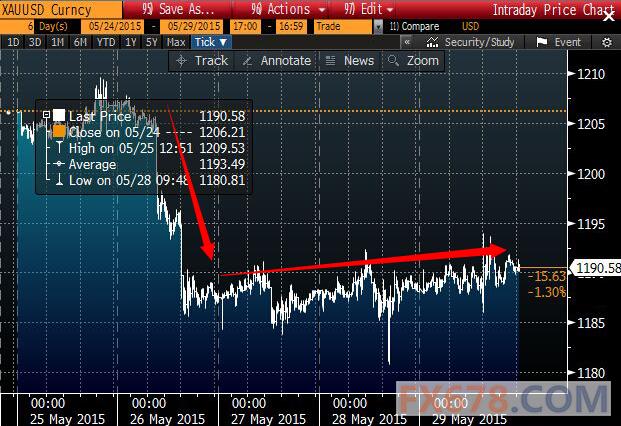This screenshot has height=426, width=621.
Task: Collapse the legend tree box
Action: pyautogui.click(x=46, y=116)
